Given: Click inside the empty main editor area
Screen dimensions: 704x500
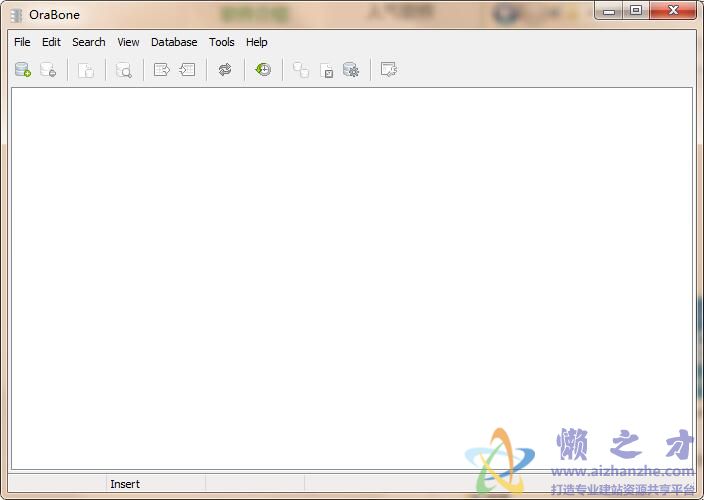Looking at the screenshot, I should [x=352, y=278].
